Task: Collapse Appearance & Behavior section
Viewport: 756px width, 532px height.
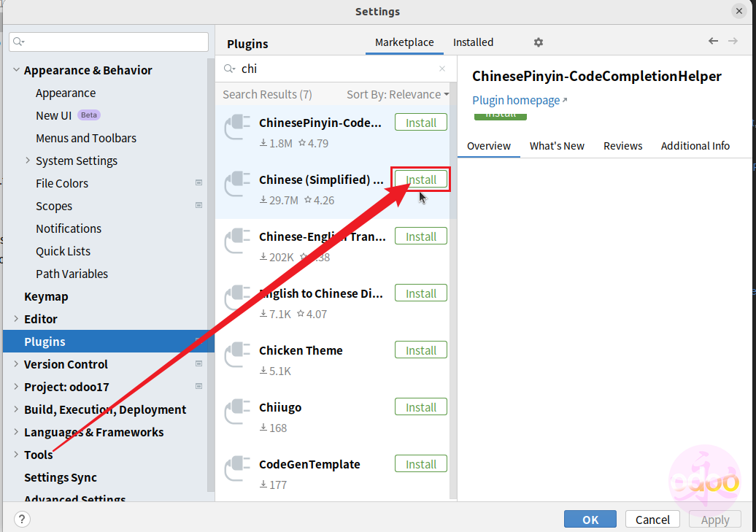Action: point(16,70)
